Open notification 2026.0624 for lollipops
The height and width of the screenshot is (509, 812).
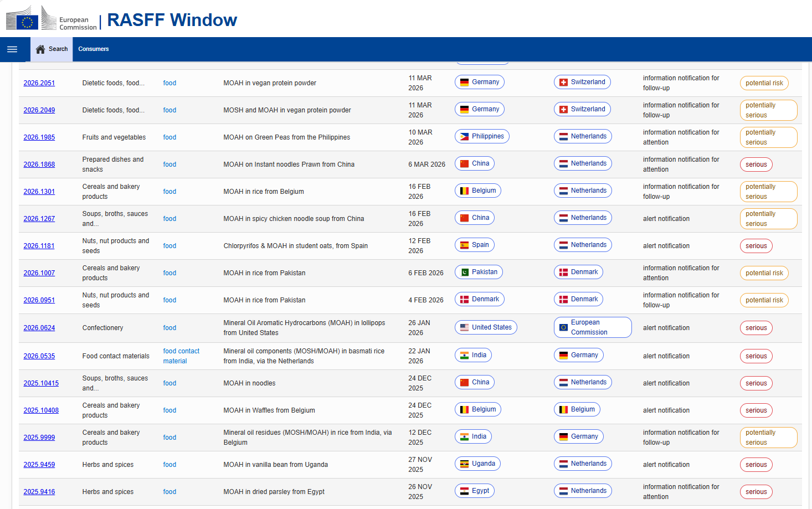click(x=39, y=328)
